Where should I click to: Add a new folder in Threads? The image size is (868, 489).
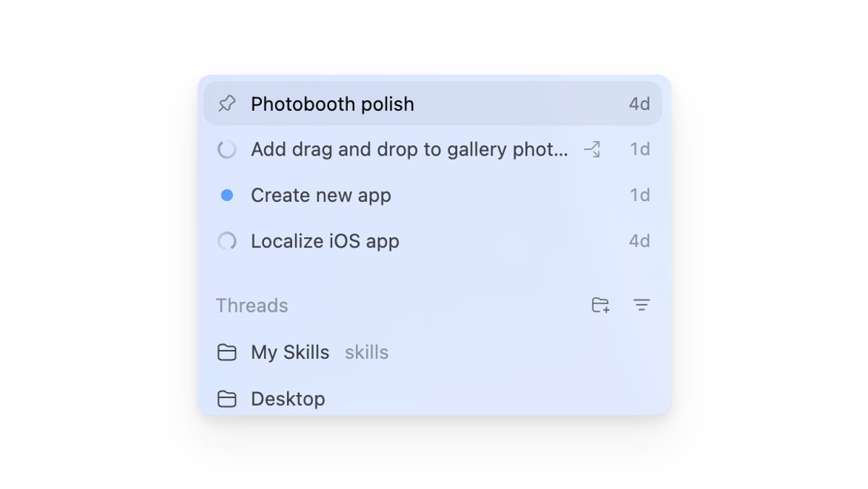(600, 305)
